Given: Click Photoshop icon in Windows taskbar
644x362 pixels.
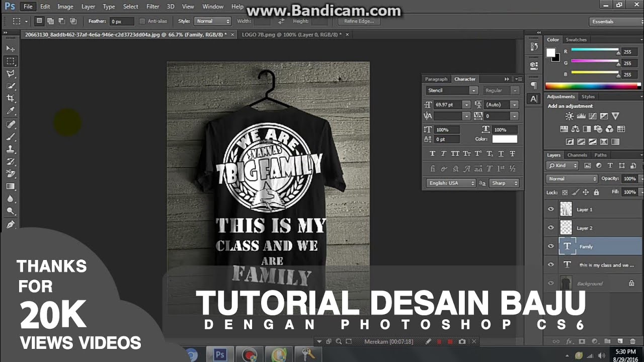Looking at the screenshot, I should (219, 354).
